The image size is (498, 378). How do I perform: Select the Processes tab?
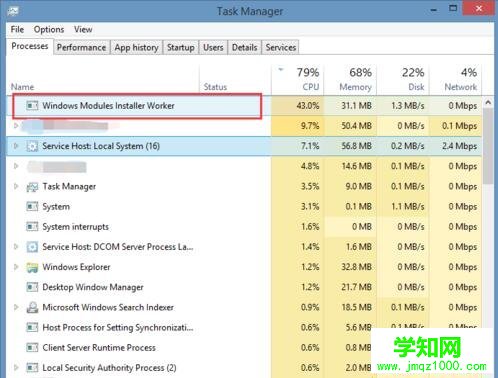tap(30, 46)
